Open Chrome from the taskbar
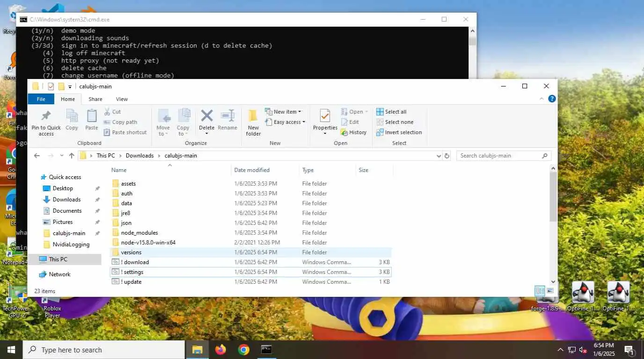Screen dimensions: 644x359 [243, 349]
